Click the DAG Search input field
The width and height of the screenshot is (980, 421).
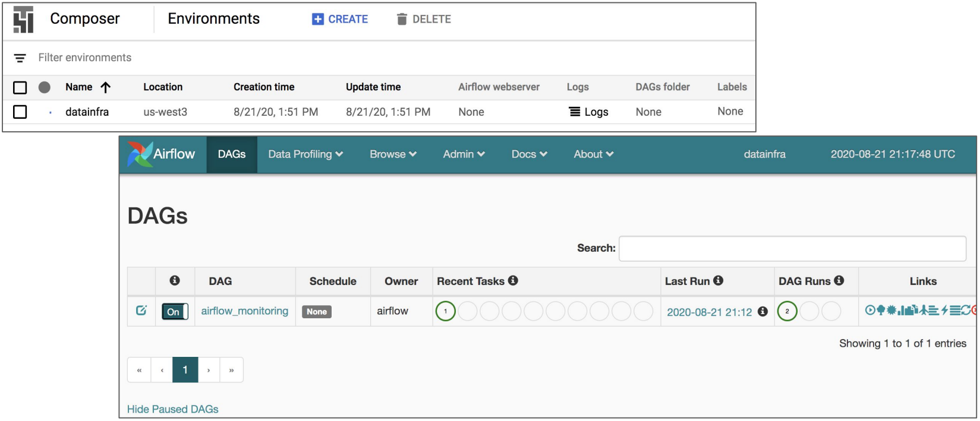(792, 248)
